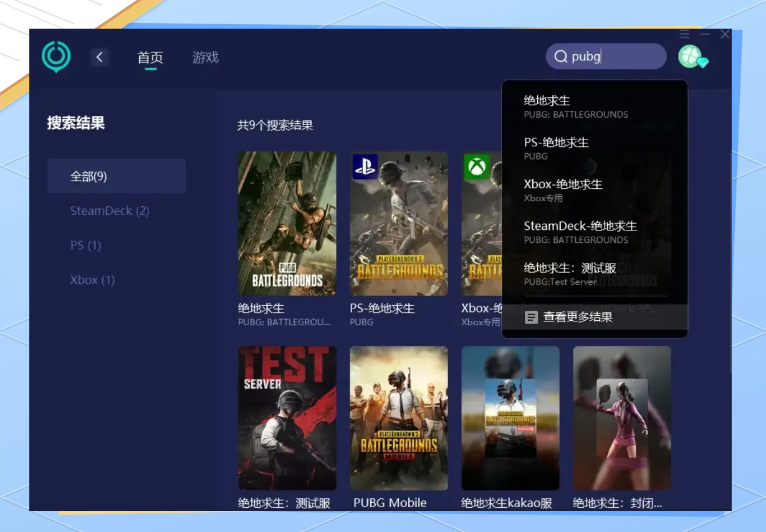The image size is (766, 532).
Task: Click the Xbox logo badge
Action: point(477,167)
